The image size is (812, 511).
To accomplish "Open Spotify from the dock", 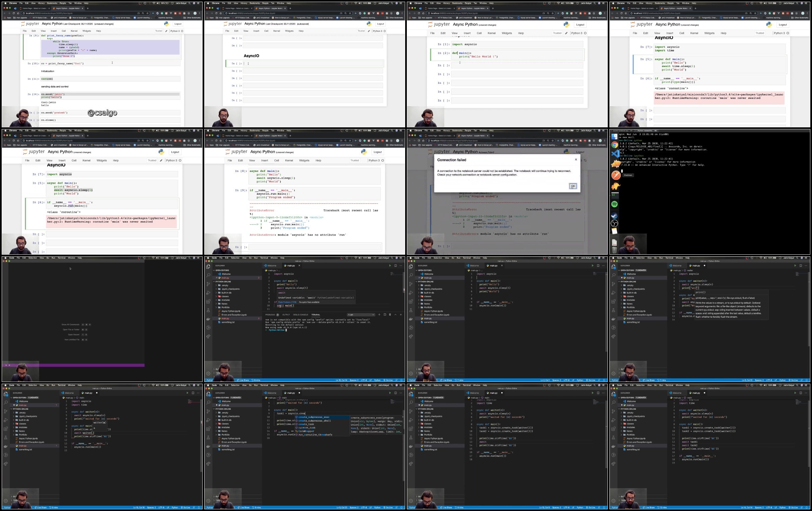I will pos(614,204).
